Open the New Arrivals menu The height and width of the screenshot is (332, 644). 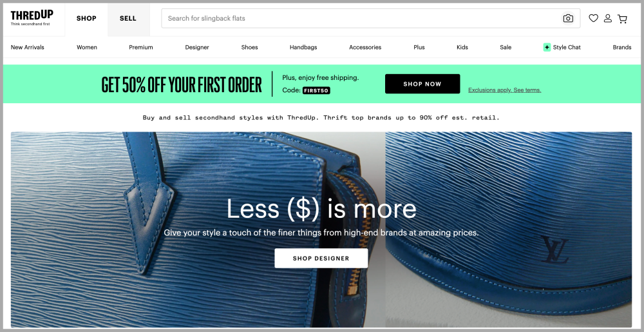tap(28, 47)
